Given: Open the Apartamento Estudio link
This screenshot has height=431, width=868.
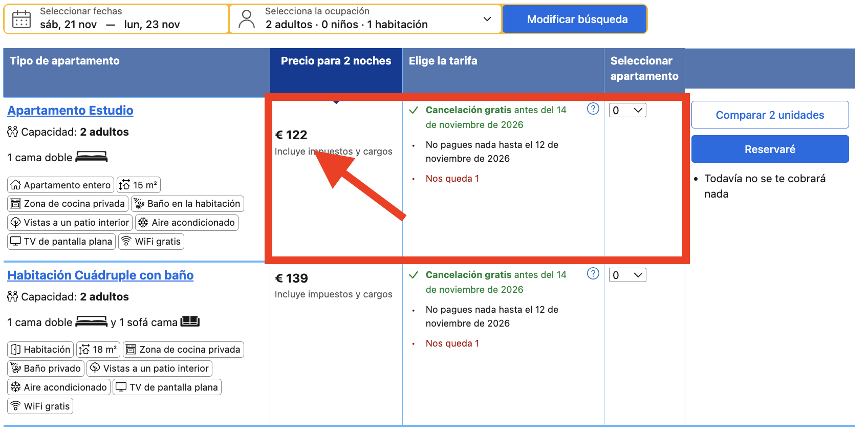Looking at the screenshot, I should point(71,110).
